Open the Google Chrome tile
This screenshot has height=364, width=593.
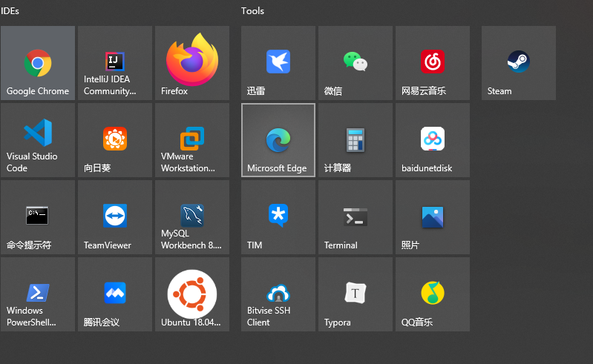click(x=38, y=63)
